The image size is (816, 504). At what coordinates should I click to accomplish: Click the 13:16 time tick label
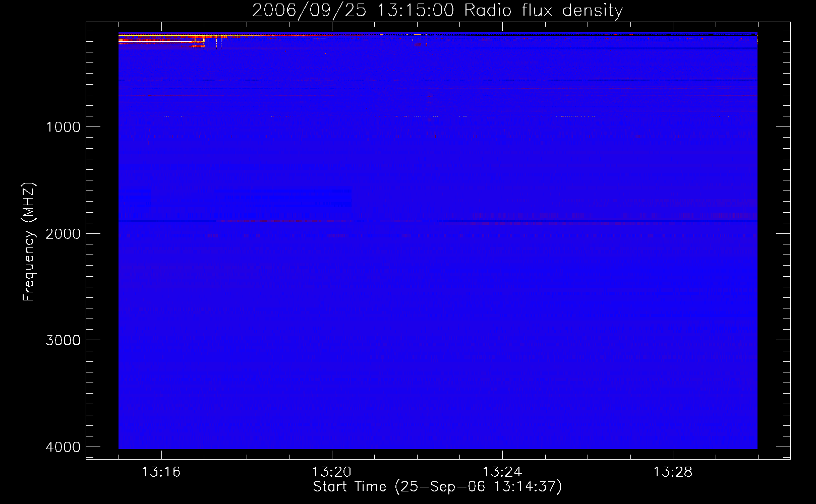[161, 472]
